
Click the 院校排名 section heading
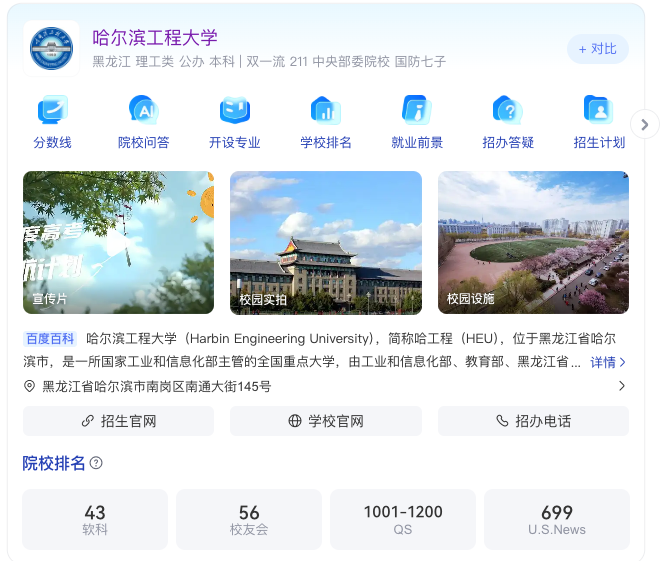54,463
